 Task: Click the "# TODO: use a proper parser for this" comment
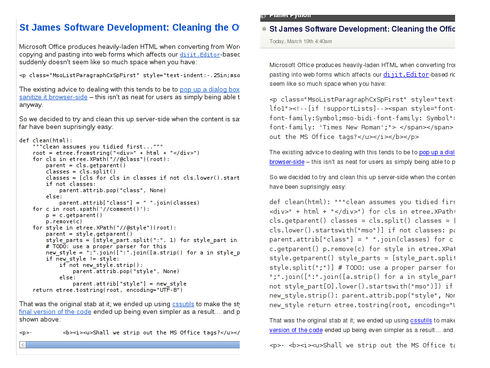pos(106,246)
